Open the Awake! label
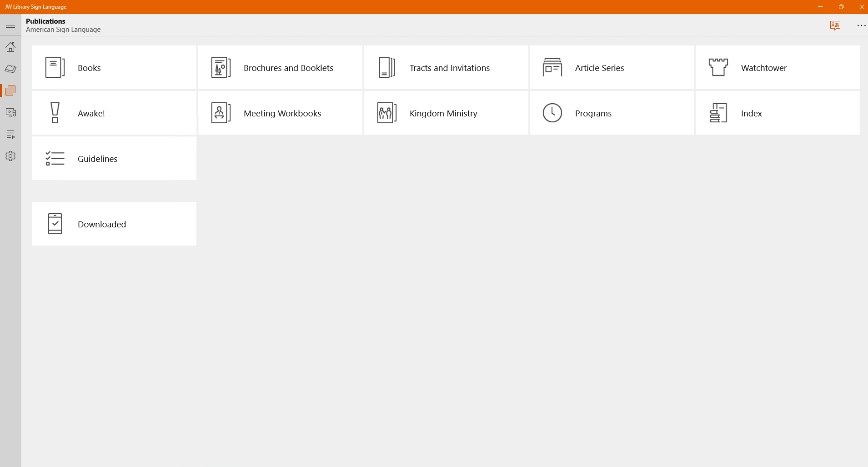The width and height of the screenshot is (868, 467). point(91,113)
